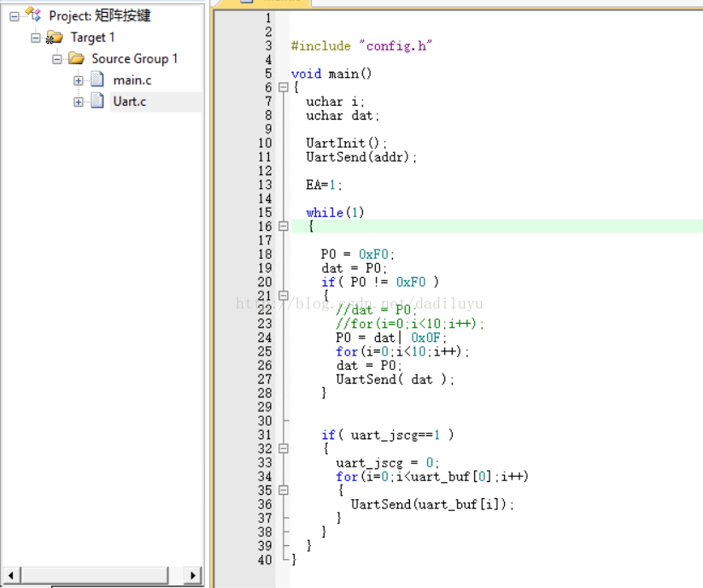The width and height of the screenshot is (703, 588).
Task: Click the if( uart_jscg==1 ) line
Action: [x=388, y=435]
